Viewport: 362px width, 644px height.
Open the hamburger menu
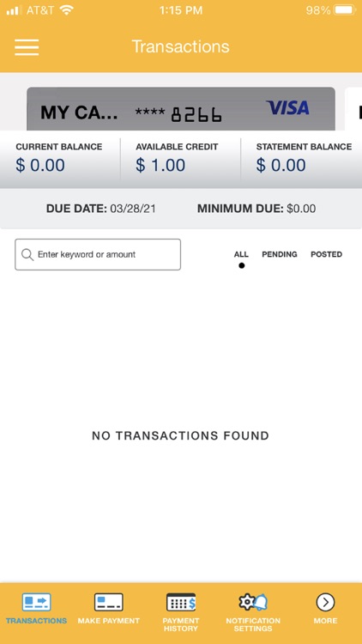coord(27,47)
